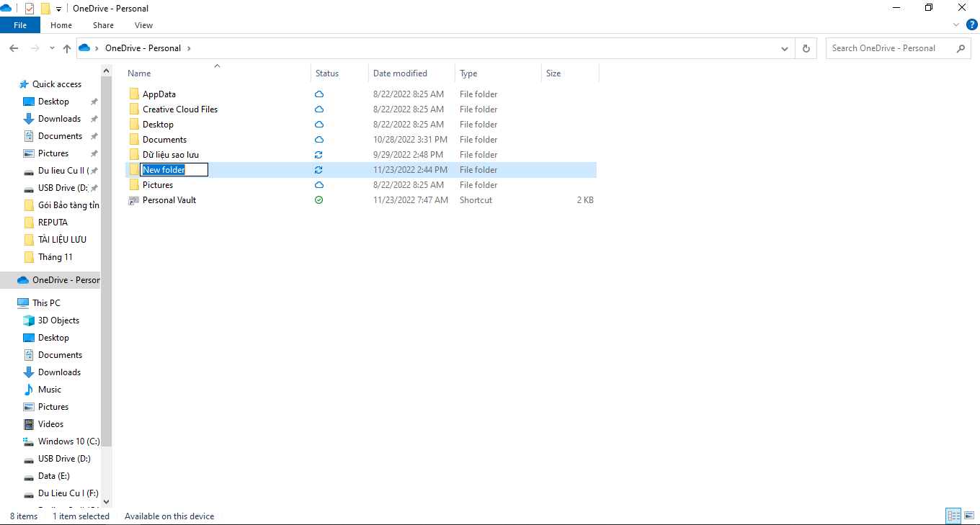The height and width of the screenshot is (525, 980).
Task: Select the Documents folder in file list
Action: point(164,140)
